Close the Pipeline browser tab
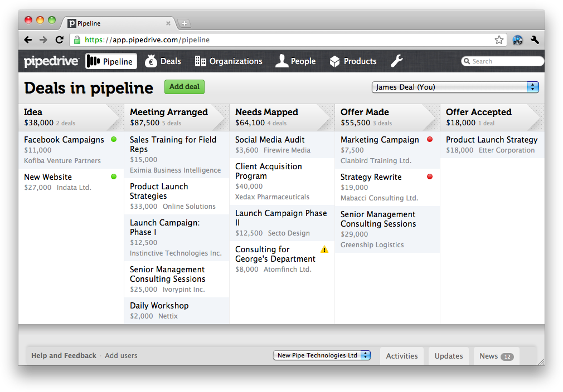 pyautogui.click(x=168, y=23)
